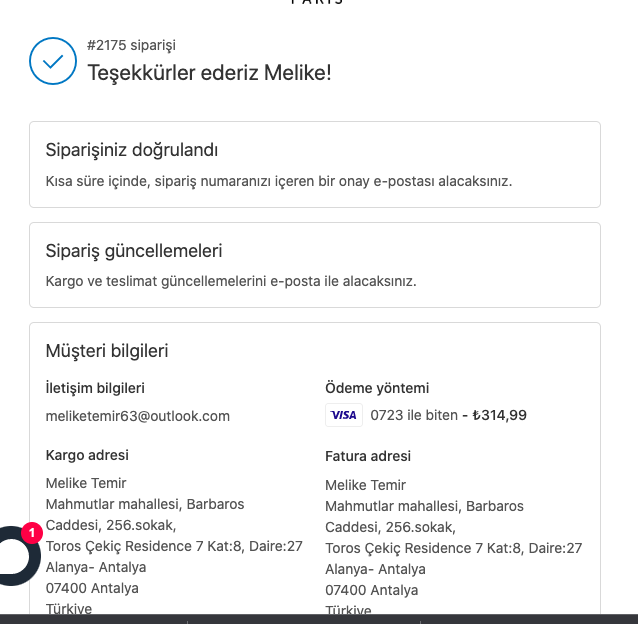Click Melike Temir under Kargo adresi
This screenshot has width=638, height=624.
[x=86, y=484]
